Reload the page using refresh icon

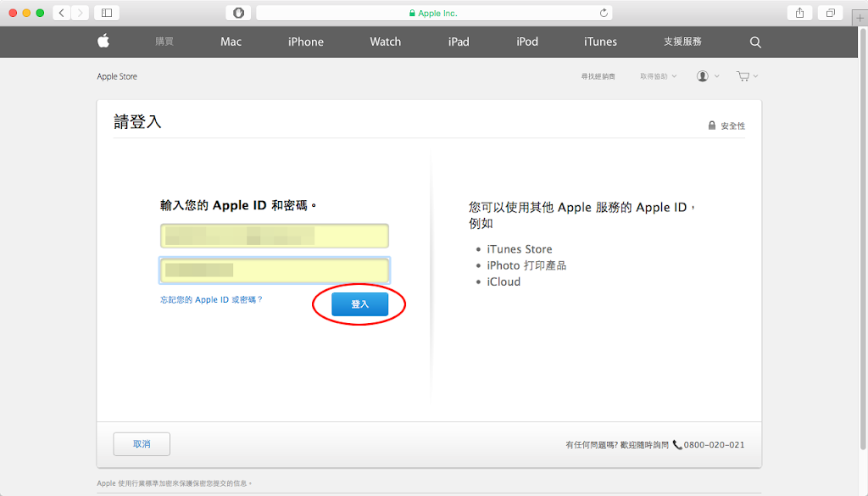(604, 13)
